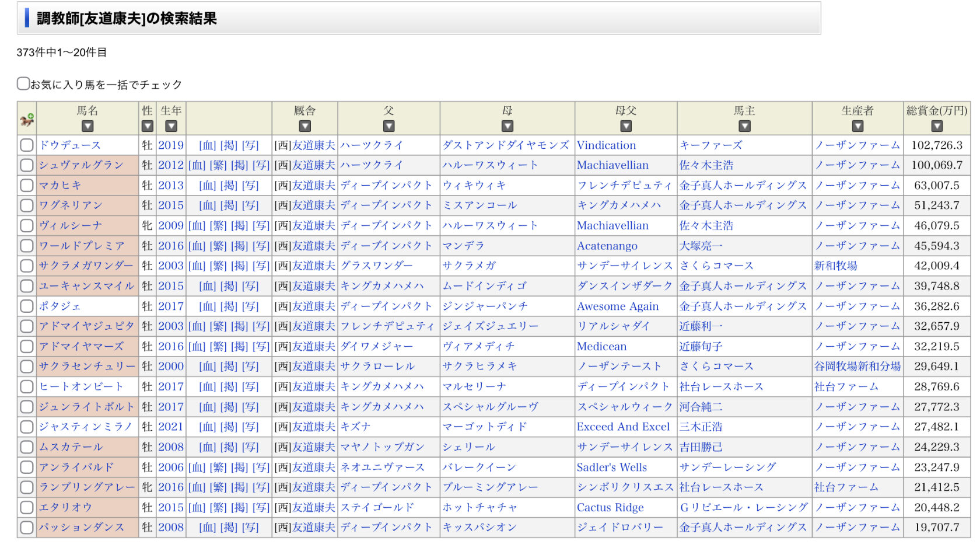The width and height of the screenshot is (980, 544).
Task: Open bulletin board icon for マカヒキ
Action: tap(229, 186)
